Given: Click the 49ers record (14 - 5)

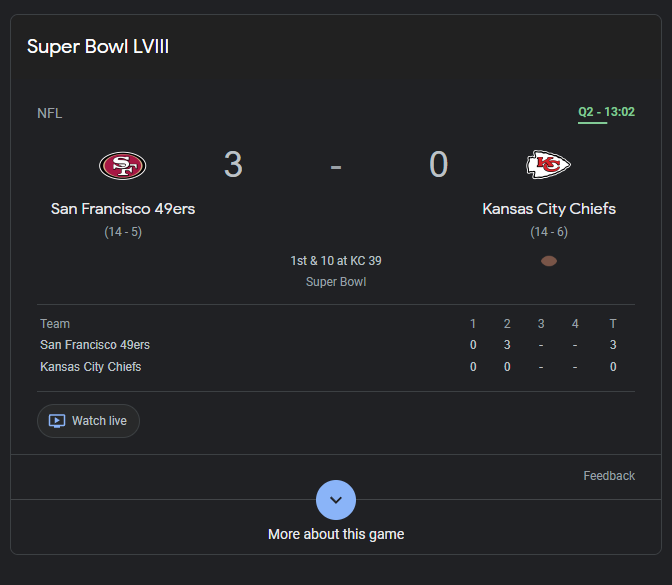Looking at the screenshot, I should 123,232.
